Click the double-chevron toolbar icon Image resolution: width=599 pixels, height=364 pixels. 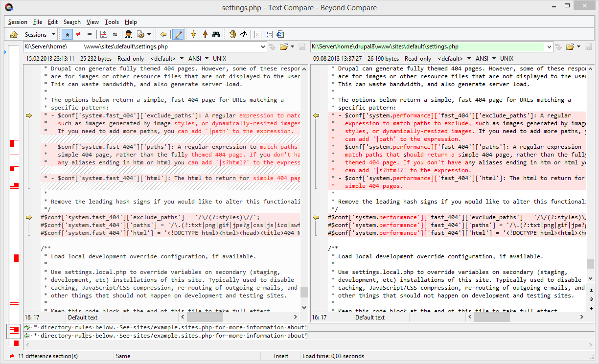[x=258, y=34]
